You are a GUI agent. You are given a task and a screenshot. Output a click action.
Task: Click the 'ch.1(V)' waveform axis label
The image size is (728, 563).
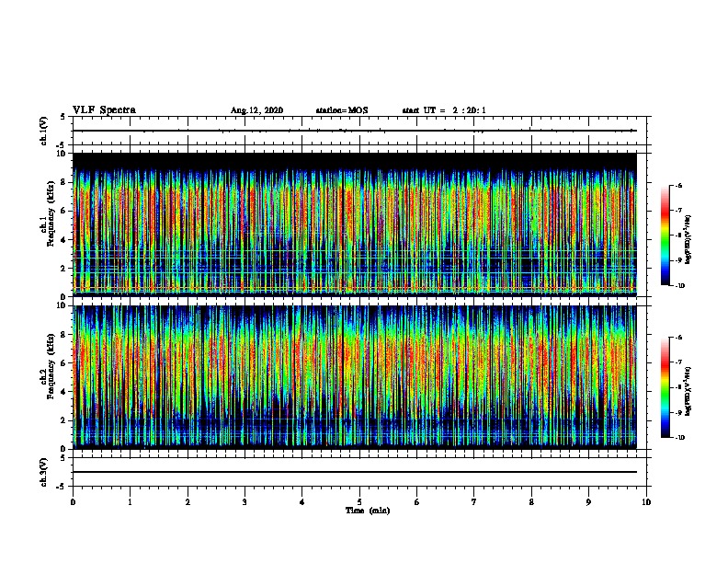44,131
